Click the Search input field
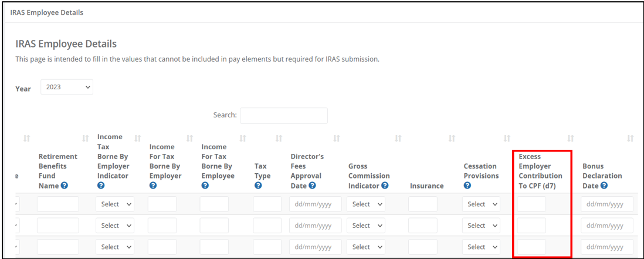Image resolution: width=644 pixels, height=259 pixels. (x=284, y=116)
